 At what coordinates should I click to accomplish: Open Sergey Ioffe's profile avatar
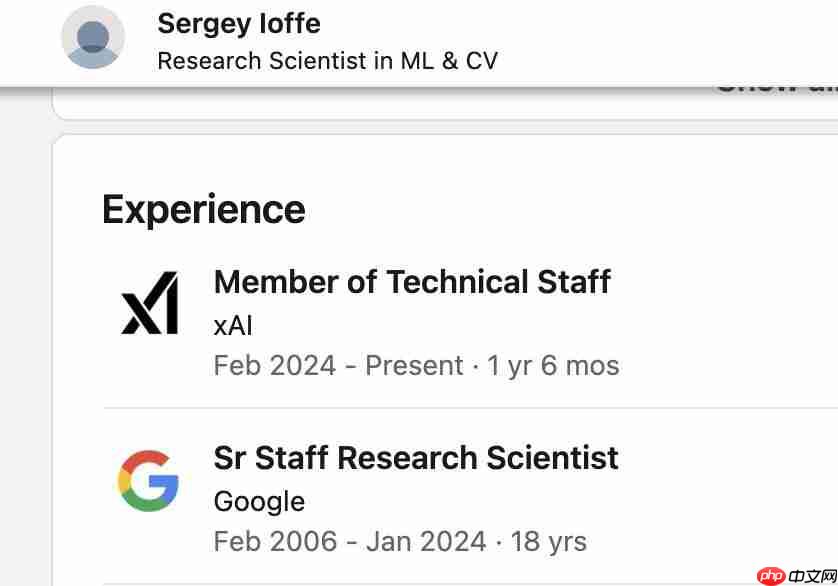[93, 37]
